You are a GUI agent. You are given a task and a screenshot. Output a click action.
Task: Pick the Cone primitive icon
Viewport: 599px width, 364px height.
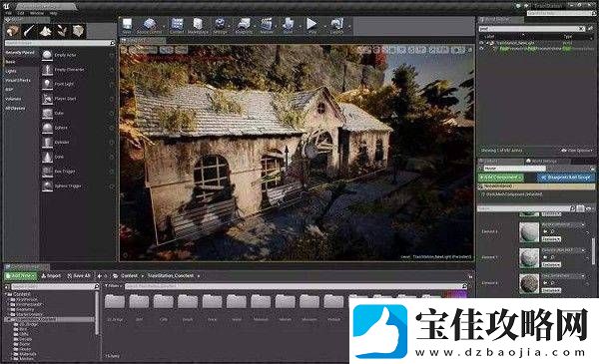click(47, 157)
